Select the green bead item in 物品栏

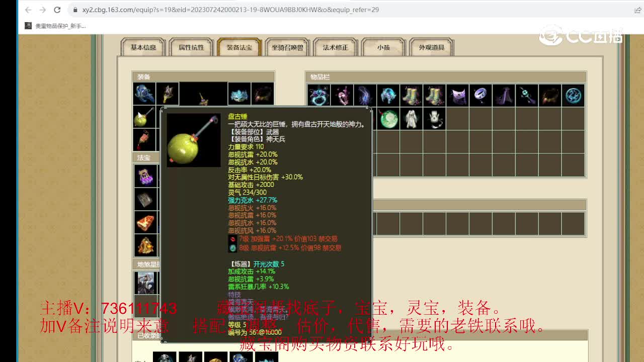pos(388,118)
